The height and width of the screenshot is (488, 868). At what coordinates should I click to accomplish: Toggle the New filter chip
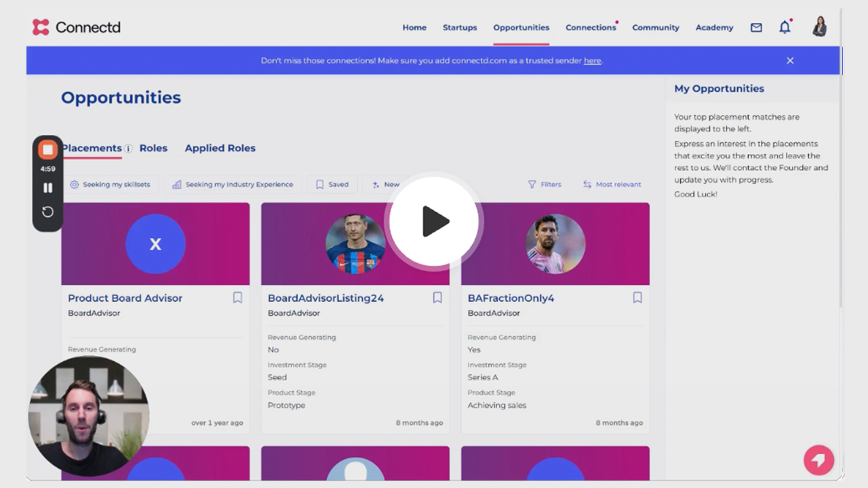click(385, 184)
